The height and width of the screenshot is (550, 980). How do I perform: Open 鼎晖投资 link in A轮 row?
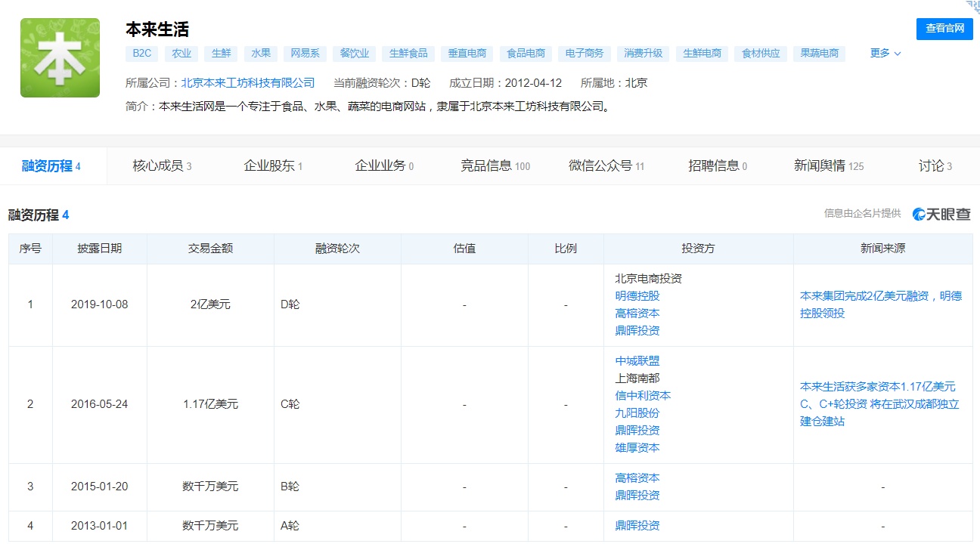tap(637, 526)
